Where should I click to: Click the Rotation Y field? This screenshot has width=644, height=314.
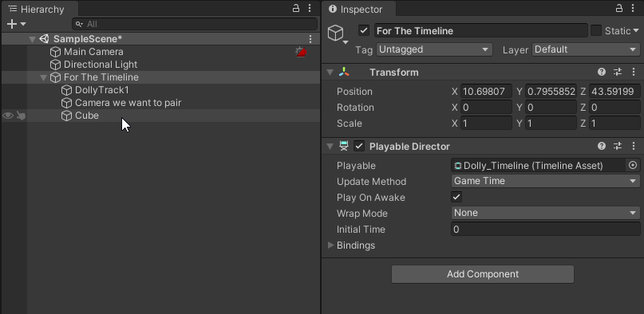click(x=551, y=107)
